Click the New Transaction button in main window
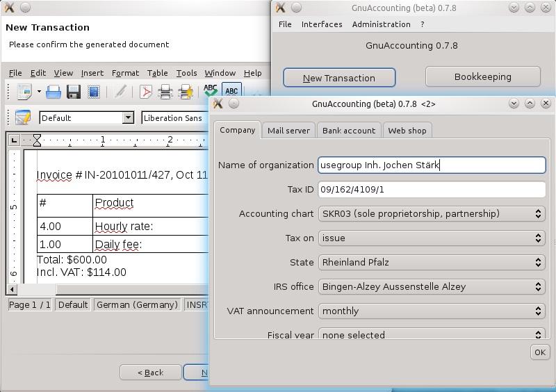The height and width of the screenshot is (392, 556). pyautogui.click(x=339, y=78)
